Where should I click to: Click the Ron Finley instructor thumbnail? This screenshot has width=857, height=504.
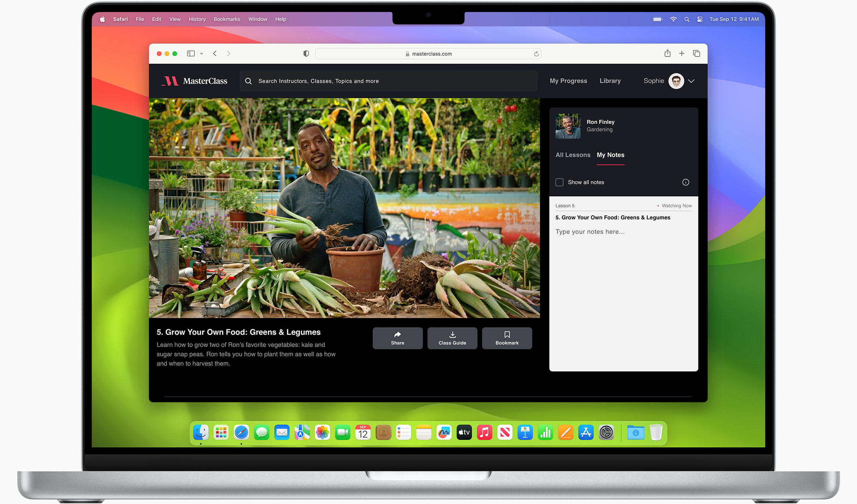(x=567, y=125)
